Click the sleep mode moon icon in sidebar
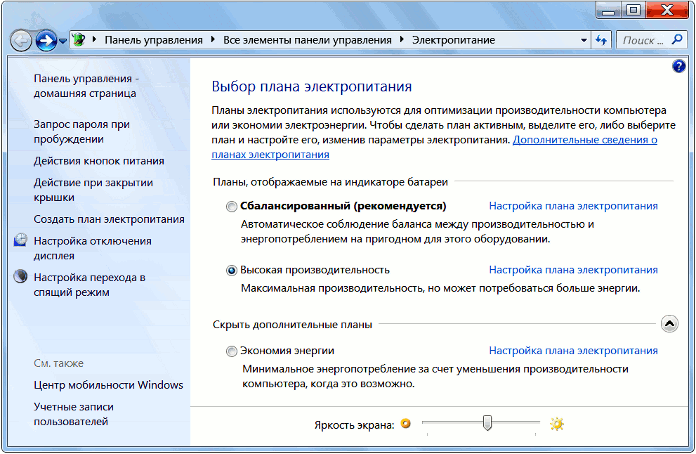 pos(20,276)
